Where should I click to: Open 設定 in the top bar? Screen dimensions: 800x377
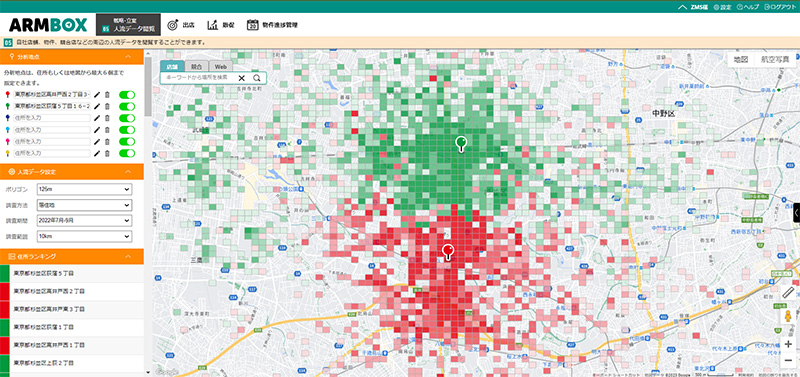[x=722, y=7]
